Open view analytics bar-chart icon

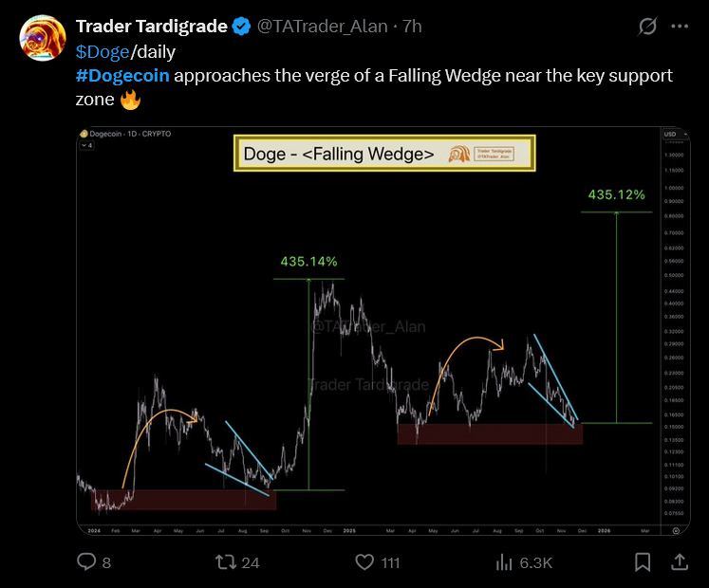point(505,562)
